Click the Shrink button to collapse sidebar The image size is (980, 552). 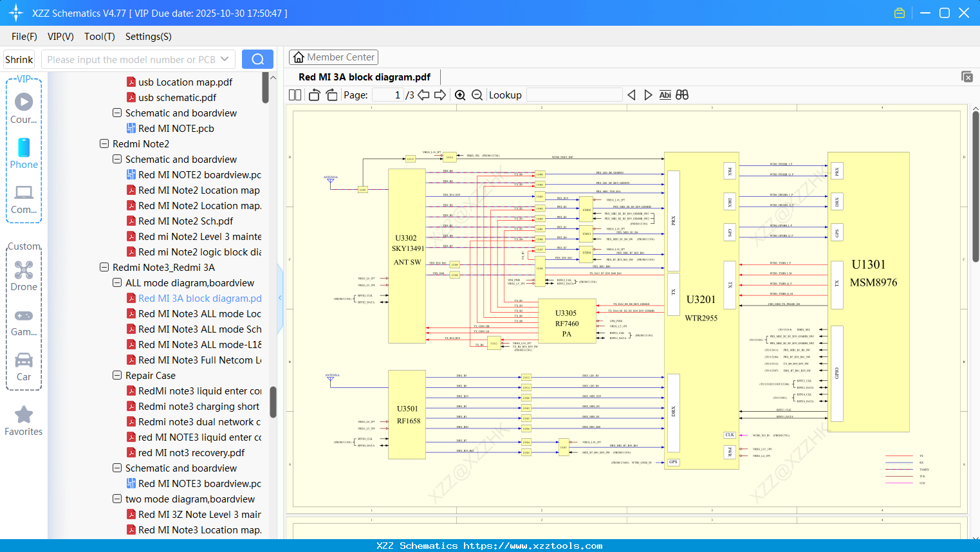(x=18, y=59)
